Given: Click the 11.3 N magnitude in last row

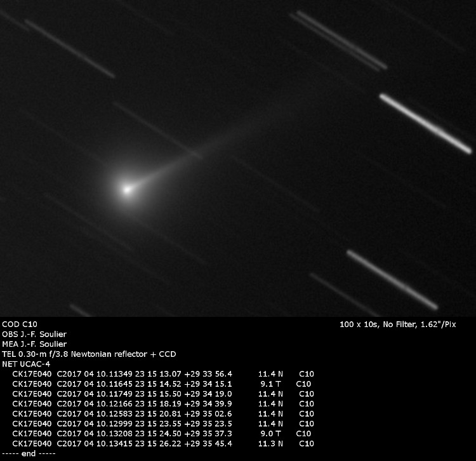Looking at the screenshot, I should 270,443.
